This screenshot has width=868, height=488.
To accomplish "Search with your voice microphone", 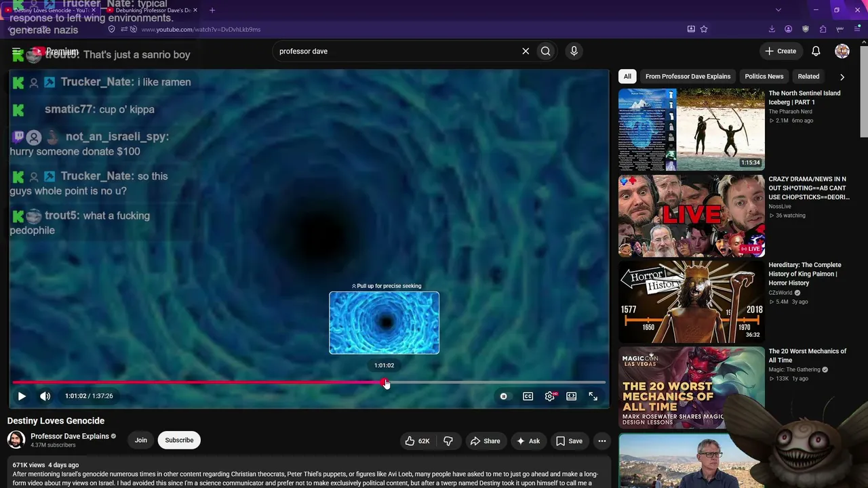I will pyautogui.click(x=574, y=52).
